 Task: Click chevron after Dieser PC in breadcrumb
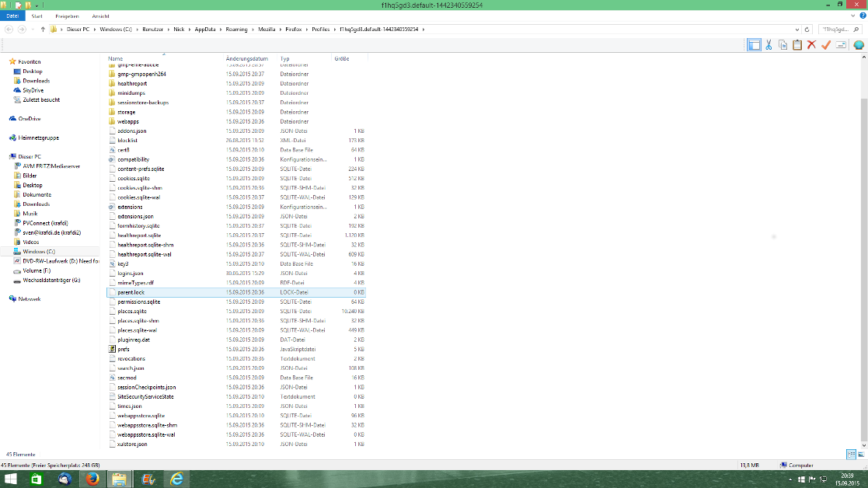pos(93,30)
